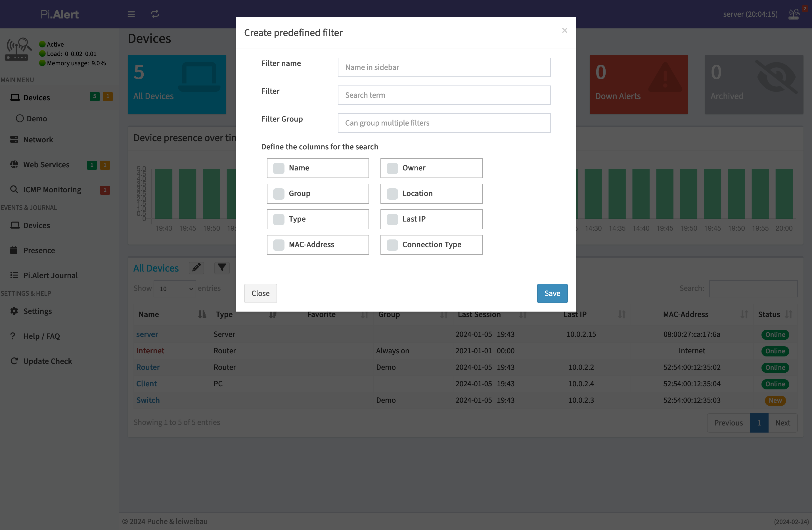812x530 pixels.
Task: Click the Active status indicator icon
Action: (x=42, y=44)
